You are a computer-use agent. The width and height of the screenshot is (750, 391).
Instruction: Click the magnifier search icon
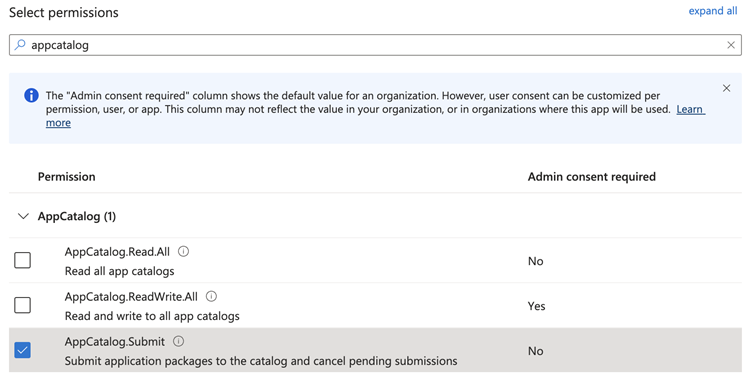20,45
